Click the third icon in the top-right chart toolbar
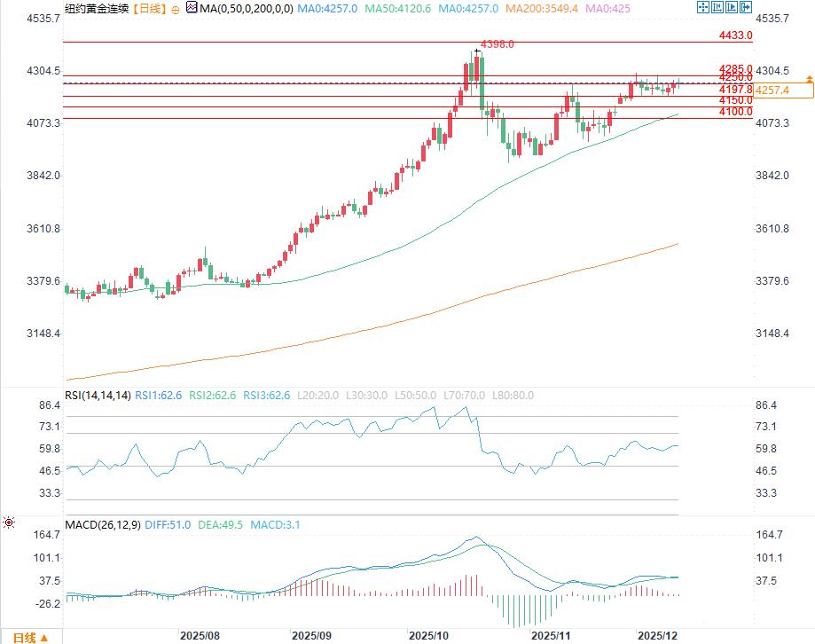 tap(730, 7)
